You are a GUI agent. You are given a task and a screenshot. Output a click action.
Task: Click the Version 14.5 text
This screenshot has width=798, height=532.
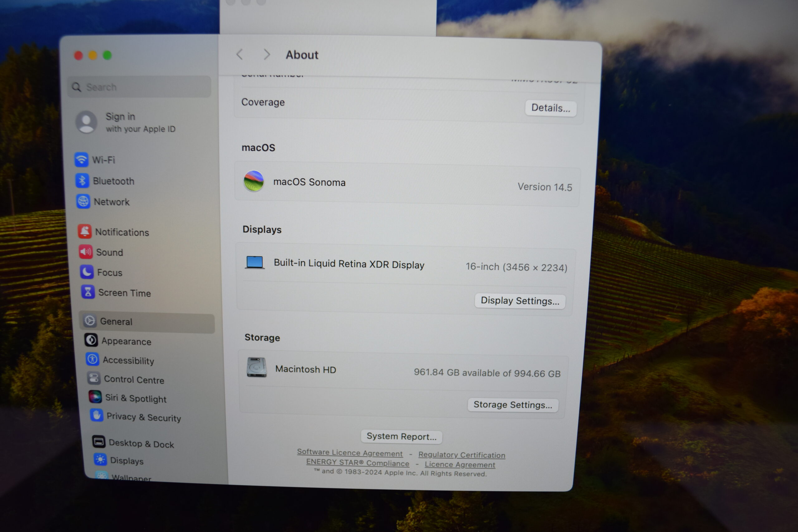pyautogui.click(x=545, y=187)
